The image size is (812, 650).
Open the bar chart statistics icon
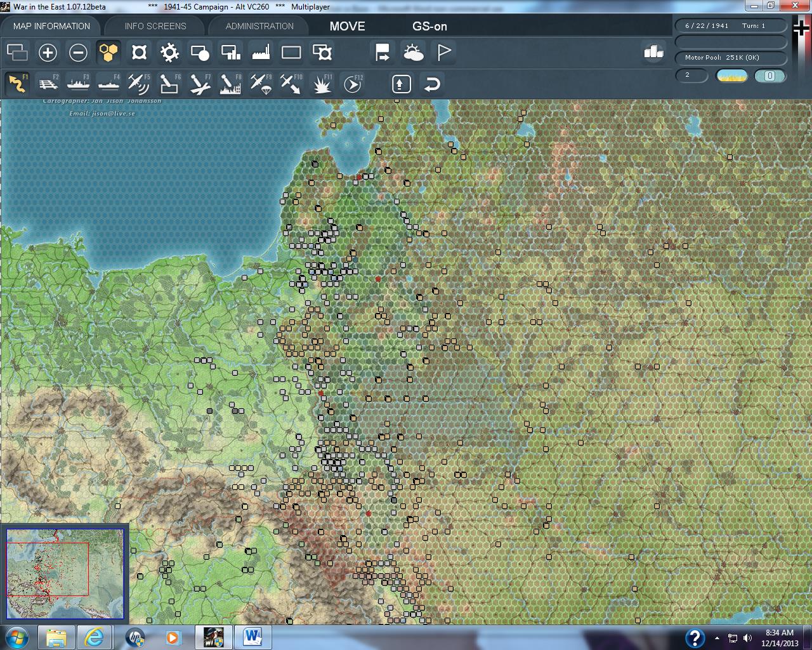click(653, 52)
